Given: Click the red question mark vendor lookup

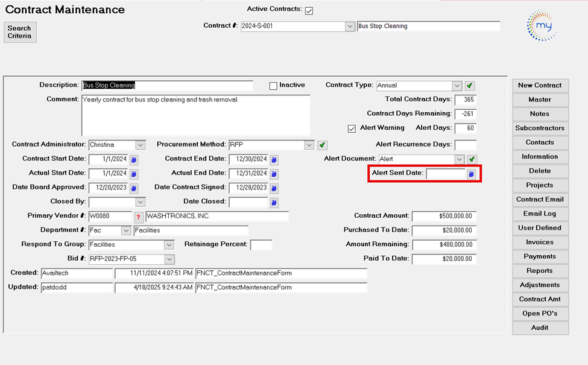Looking at the screenshot, I should click(x=139, y=217).
